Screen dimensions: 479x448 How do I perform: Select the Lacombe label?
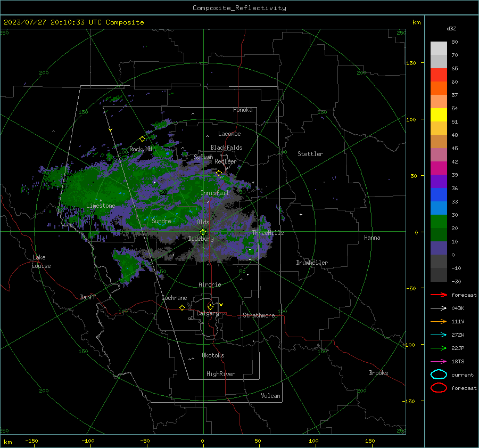(x=229, y=134)
